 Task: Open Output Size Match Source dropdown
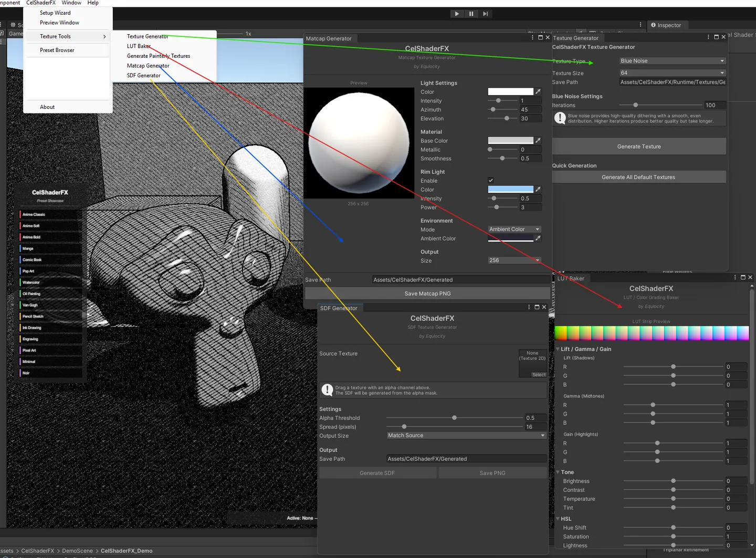click(466, 436)
